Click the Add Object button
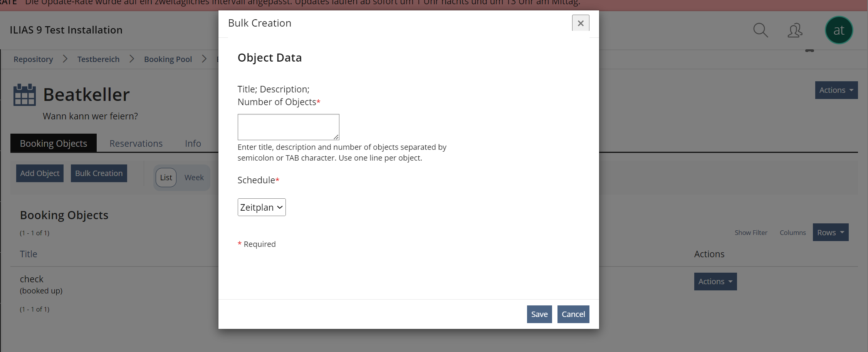The height and width of the screenshot is (352, 868). tap(40, 173)
